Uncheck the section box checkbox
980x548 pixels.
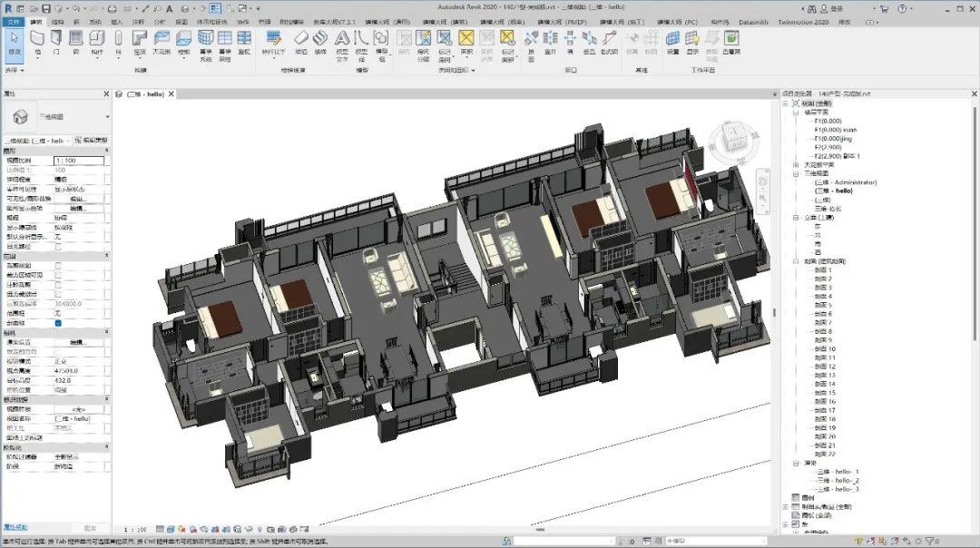[x=58, y=322]
